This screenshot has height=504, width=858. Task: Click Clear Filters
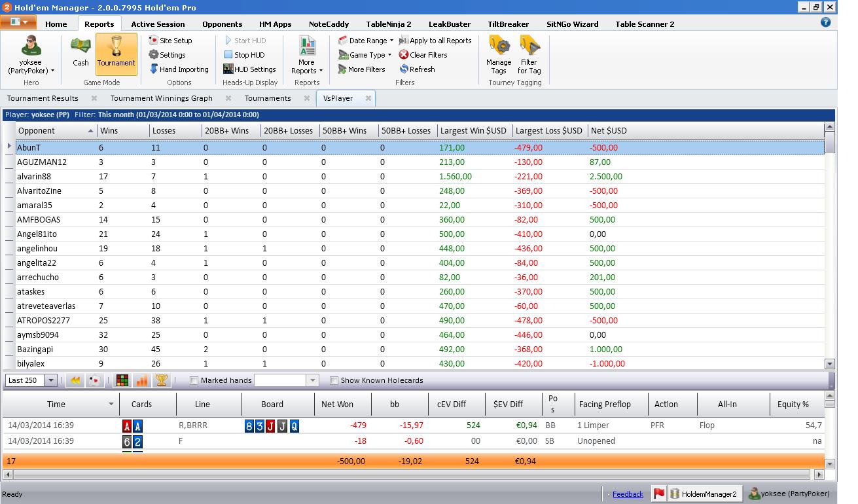[423, 55]
